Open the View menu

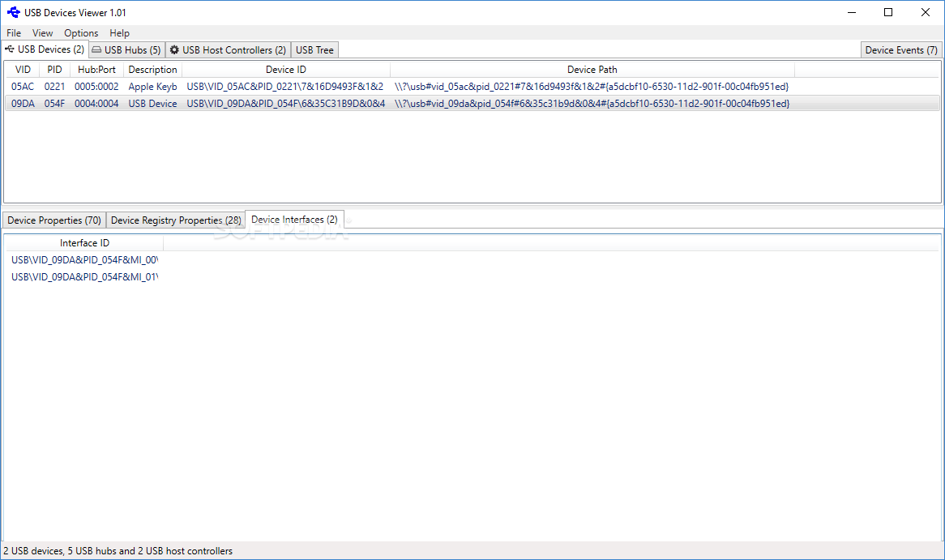pos(42,32)
